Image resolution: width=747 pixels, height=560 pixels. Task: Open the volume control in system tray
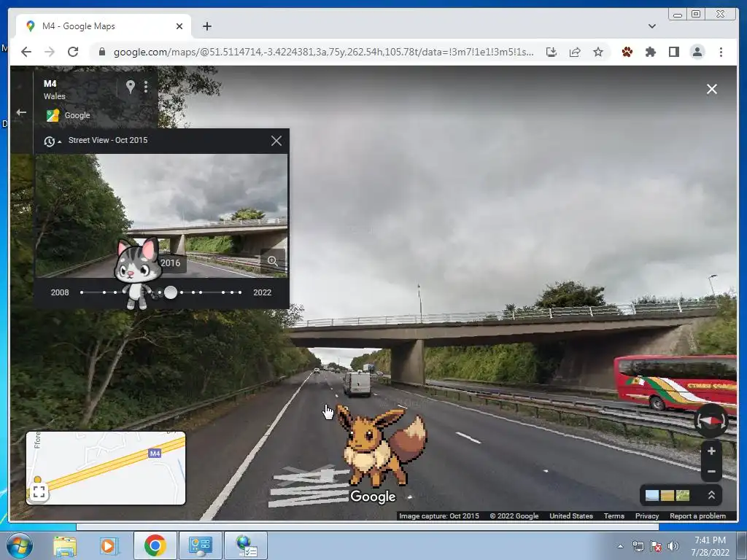tap(673, 546)
